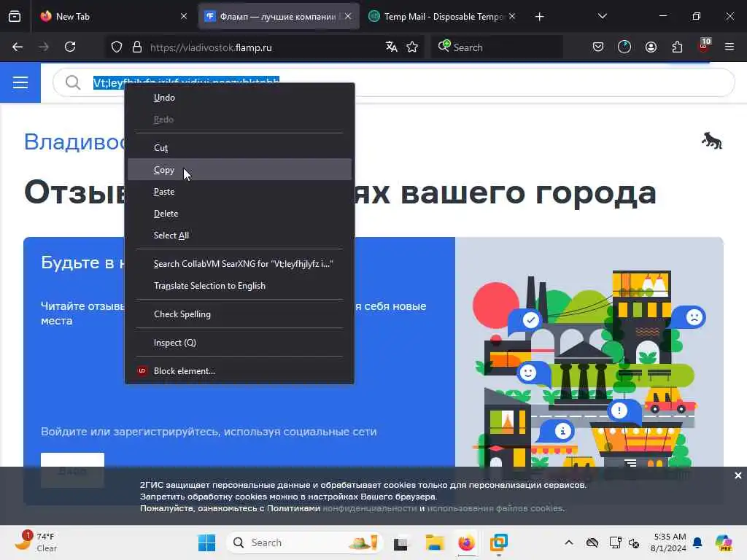Open the конфиденциальности policy link
Image resolution: width=747 pixels, height=560 pixels.
(x=370, y=508)
